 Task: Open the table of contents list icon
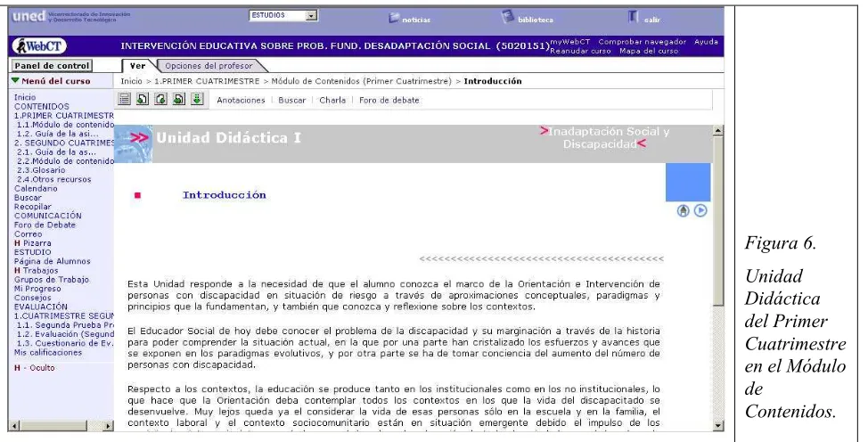point(125,99)
